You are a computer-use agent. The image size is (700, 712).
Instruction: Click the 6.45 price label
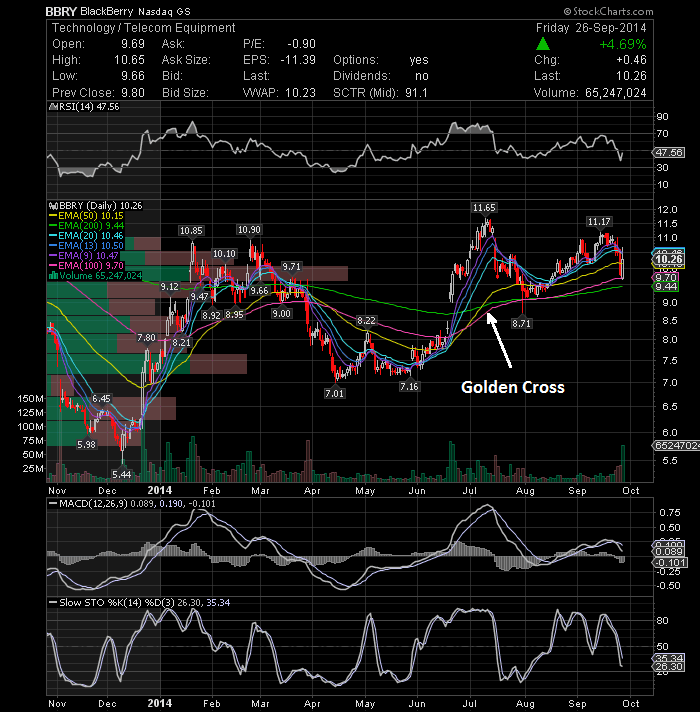[101, 398]
